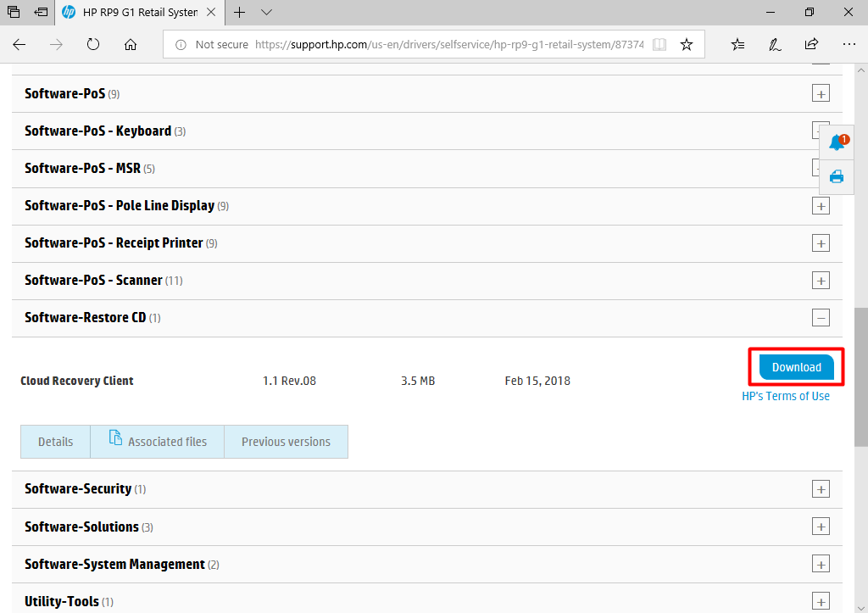The height and width of the screenshot is (613, 868).
Task: Click the 3.5 MB file size
Action: [418, 381]
